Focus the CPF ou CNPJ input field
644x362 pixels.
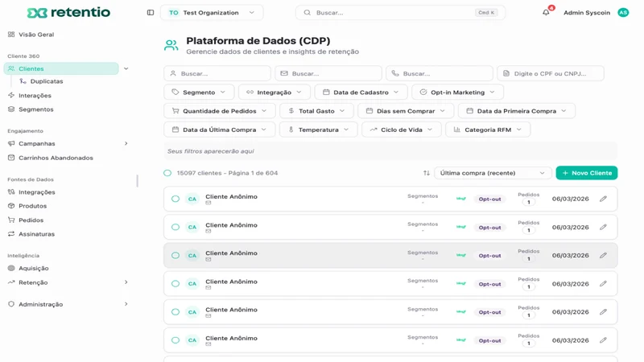[x=551, y=73]
